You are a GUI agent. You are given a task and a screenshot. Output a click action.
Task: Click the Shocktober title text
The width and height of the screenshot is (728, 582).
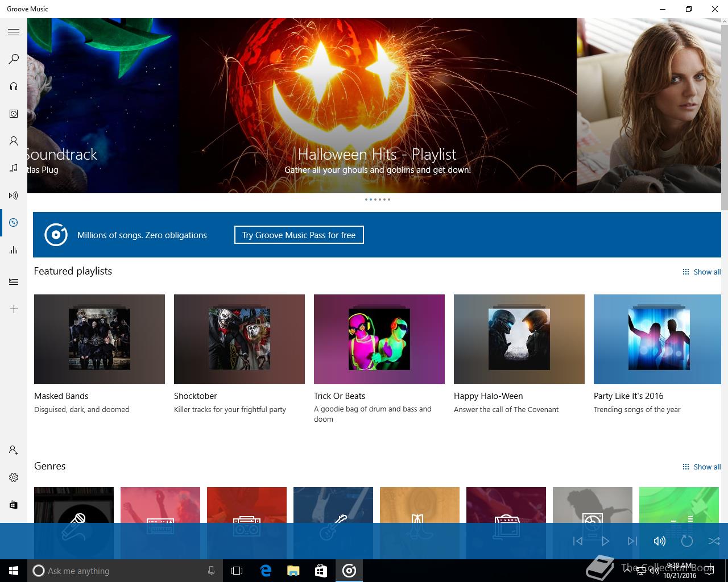click(x=196, y=396)
